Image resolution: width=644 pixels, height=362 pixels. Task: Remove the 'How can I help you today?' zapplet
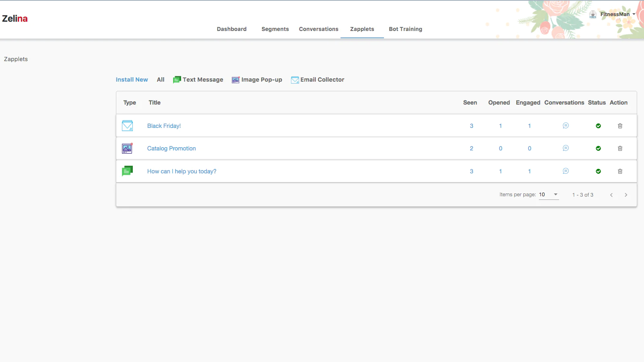click(620, 171)
